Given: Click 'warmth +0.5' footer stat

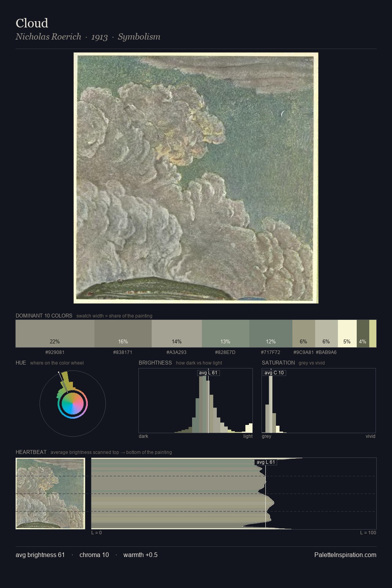Looking at the screenshot, I should coord(140,555).
